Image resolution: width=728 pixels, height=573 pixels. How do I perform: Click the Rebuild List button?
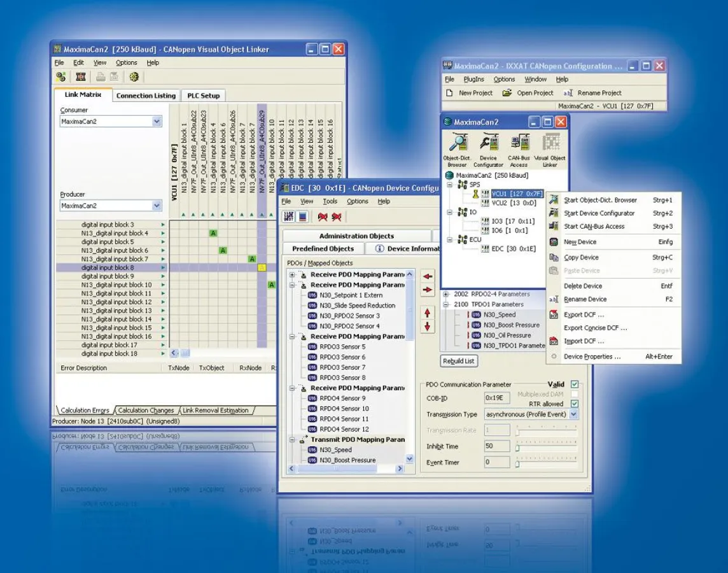(x=459, y=361)
